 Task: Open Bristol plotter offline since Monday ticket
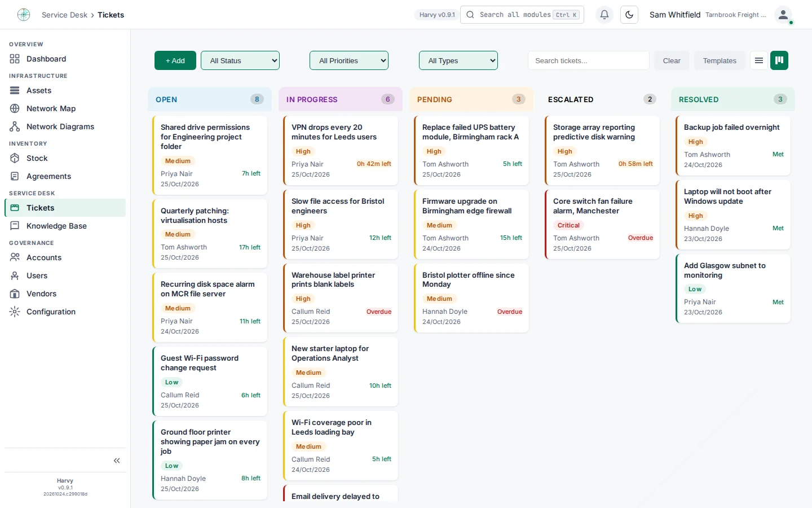(471, 298)
